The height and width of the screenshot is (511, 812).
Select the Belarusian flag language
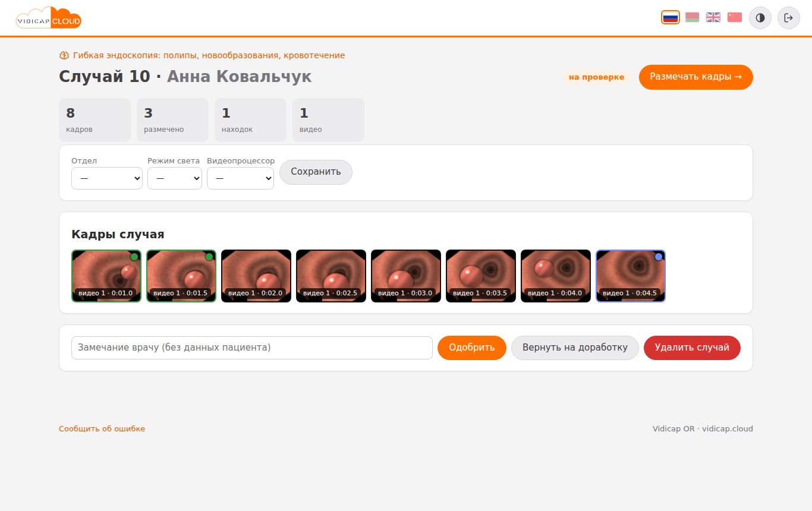click(692, 17)
